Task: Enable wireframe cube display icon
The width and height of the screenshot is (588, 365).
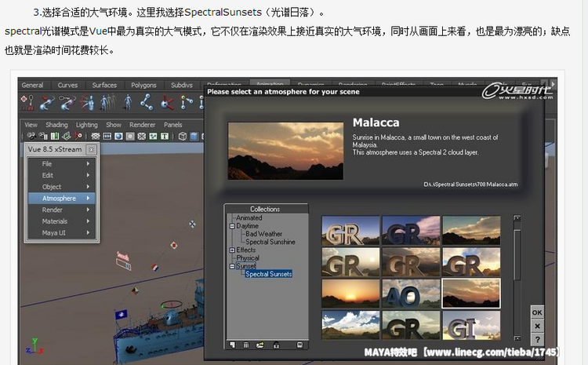Action: (183, 136)
